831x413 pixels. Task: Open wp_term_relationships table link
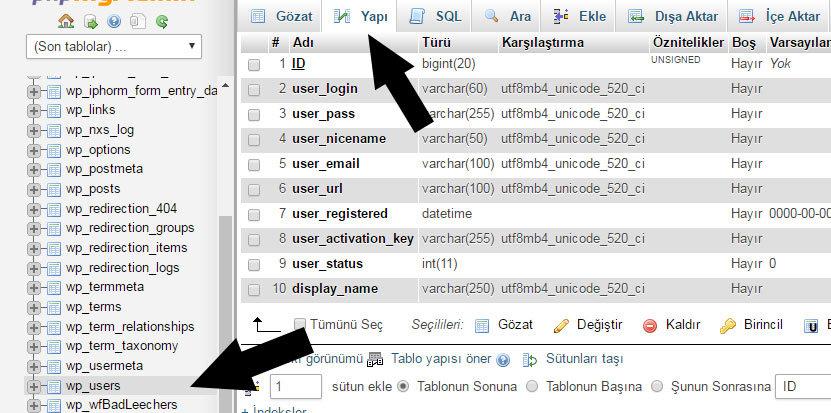(x=130, y=327)
